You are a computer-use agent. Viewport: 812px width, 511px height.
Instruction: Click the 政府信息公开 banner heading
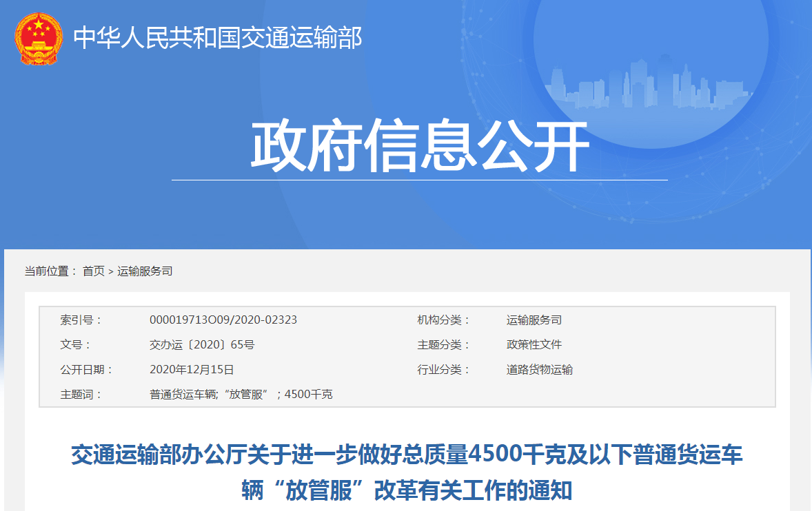[419, 146]
